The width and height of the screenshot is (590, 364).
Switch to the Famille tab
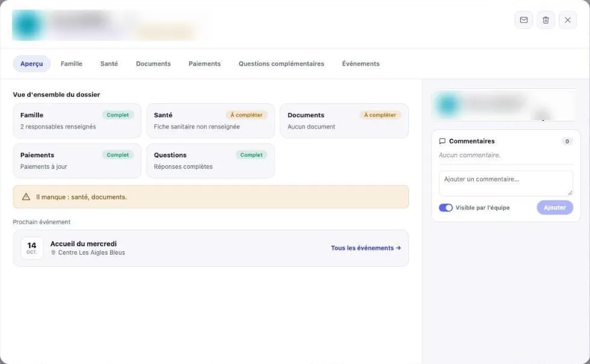point(72,64)
